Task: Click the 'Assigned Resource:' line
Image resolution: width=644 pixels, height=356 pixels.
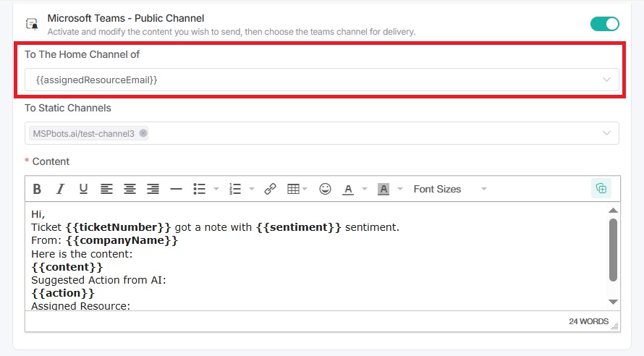Action: [x=80, y=306]
